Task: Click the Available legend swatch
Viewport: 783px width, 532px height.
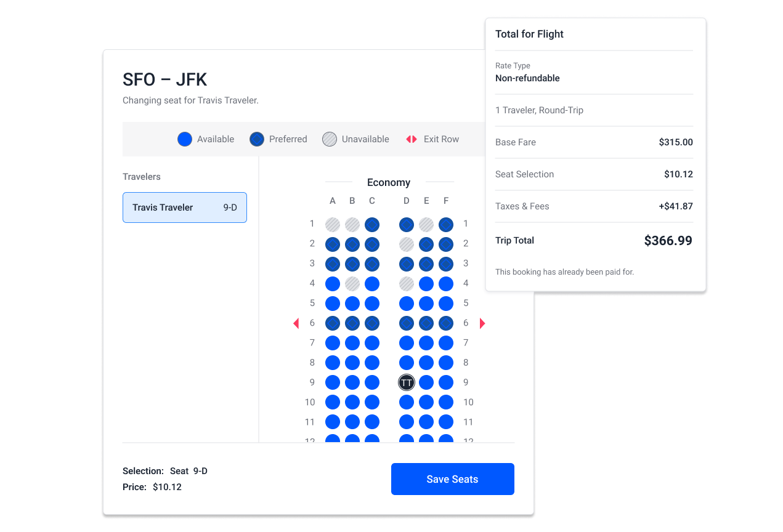Action: click(185, 139)
